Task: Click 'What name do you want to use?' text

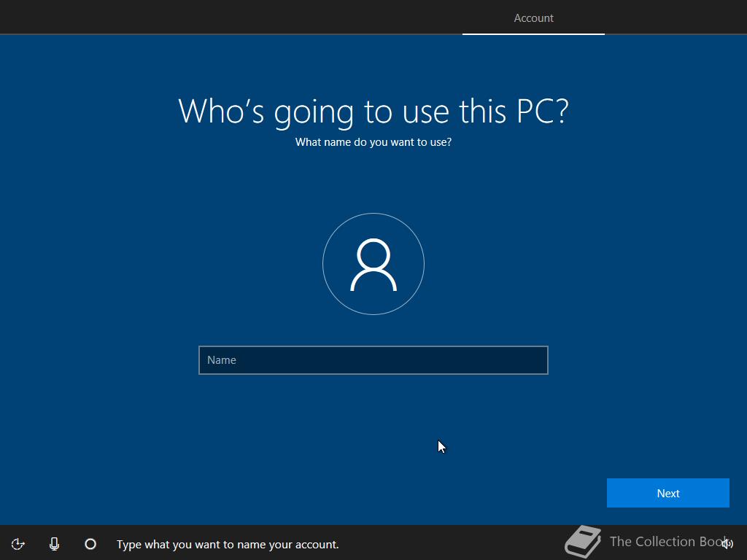Action: (373, 142)
